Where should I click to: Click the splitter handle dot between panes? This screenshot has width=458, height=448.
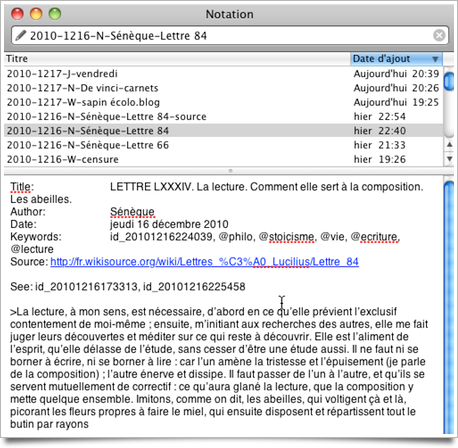point(230,171)
